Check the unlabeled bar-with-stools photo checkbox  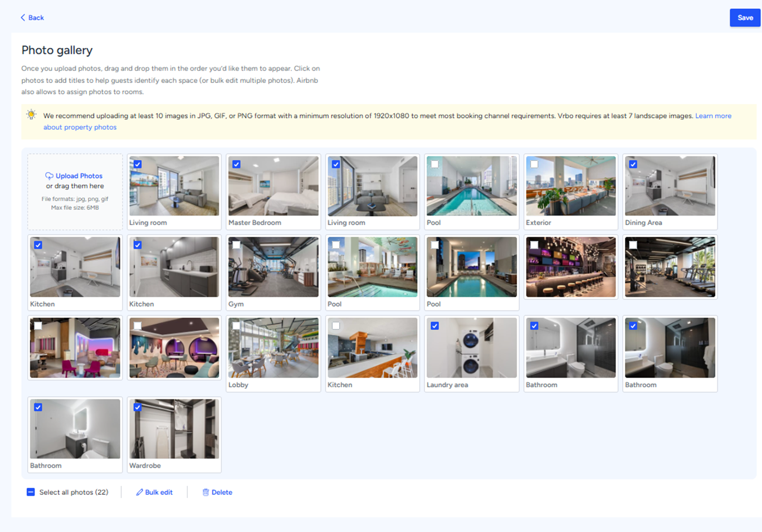[x=534, y=245]
